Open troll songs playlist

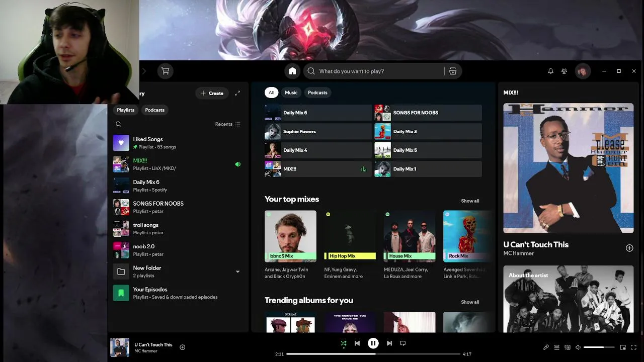click(x=178, y=229)
